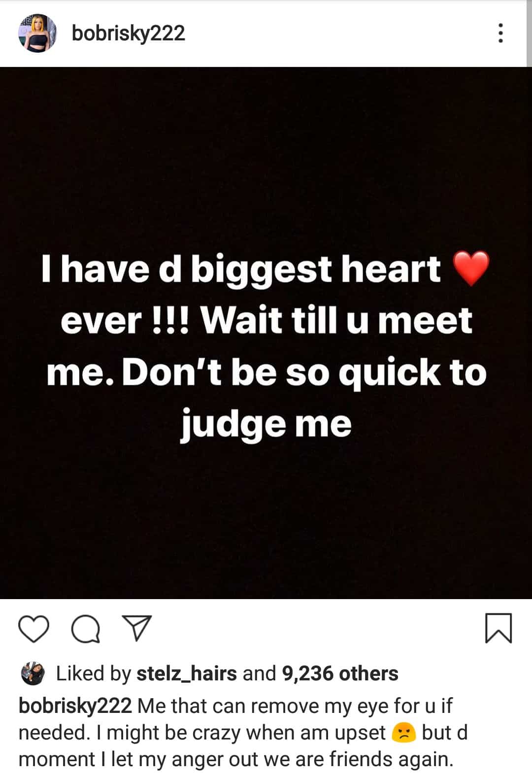Like the post with the heart icon
Screen dimensions: 532x775
[33, 629]
